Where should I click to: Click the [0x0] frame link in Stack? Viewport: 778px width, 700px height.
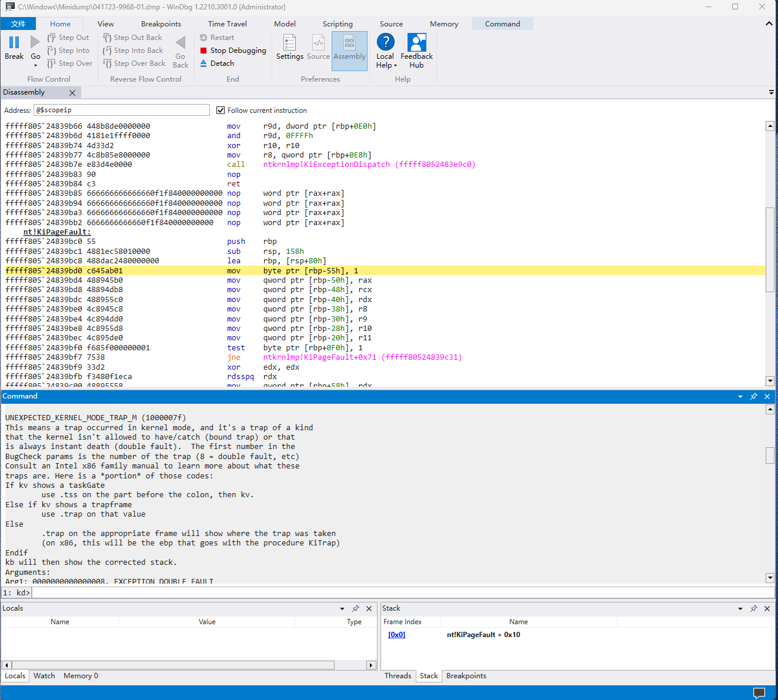click(396, 634)
